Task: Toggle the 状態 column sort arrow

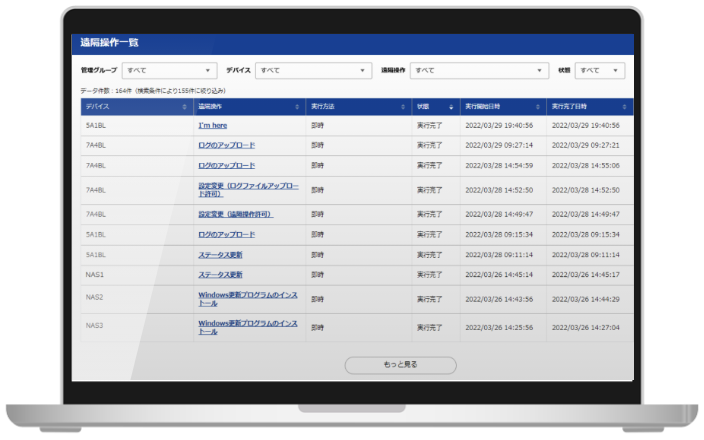Action: point(451,106)
